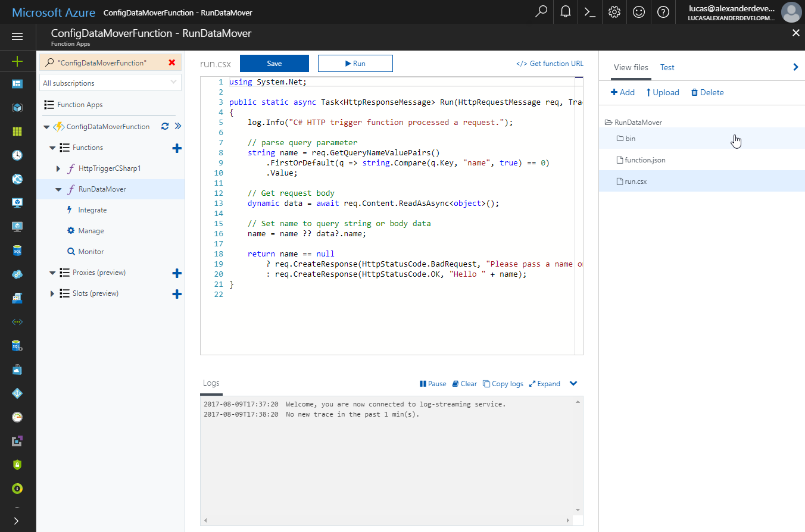This screenshot has width=805, height=532.
Task: Pause the log stream
Action: 433,384
